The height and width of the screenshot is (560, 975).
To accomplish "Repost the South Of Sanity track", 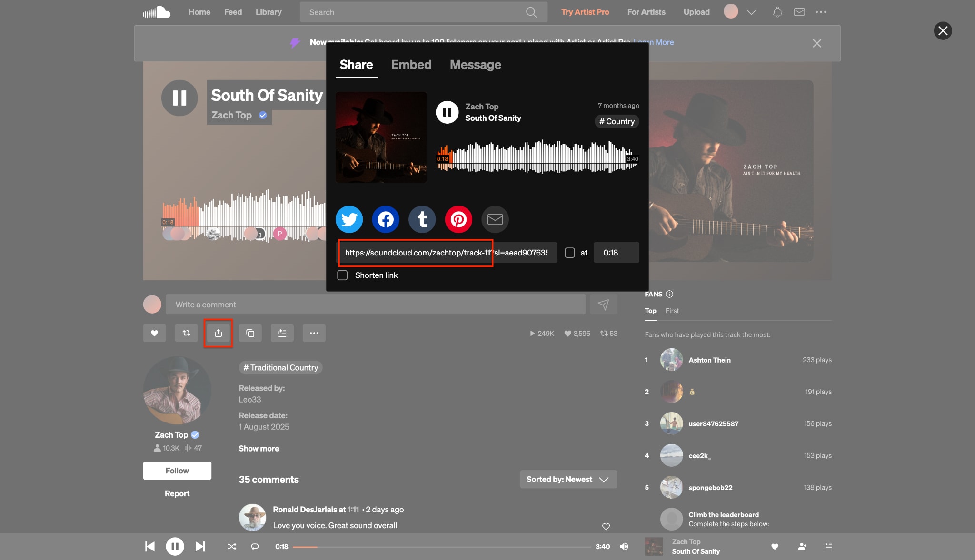I will click(x=186, y=333).
